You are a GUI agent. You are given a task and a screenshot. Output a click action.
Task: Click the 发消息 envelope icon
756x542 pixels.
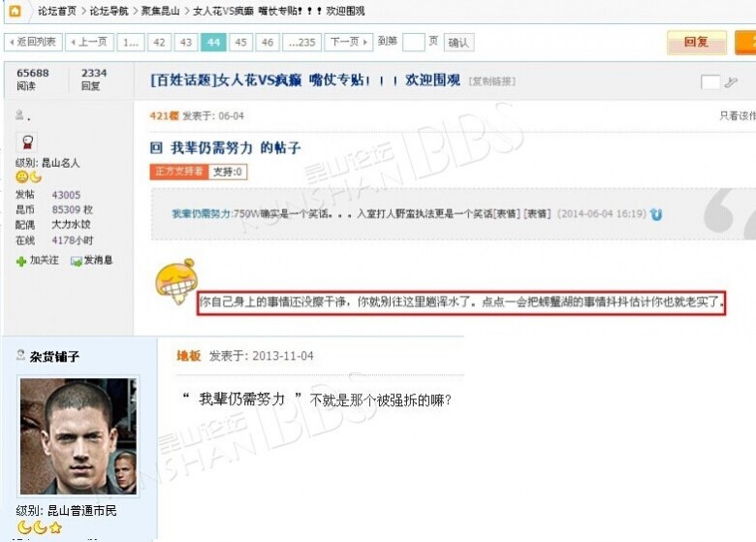[77, 261]
